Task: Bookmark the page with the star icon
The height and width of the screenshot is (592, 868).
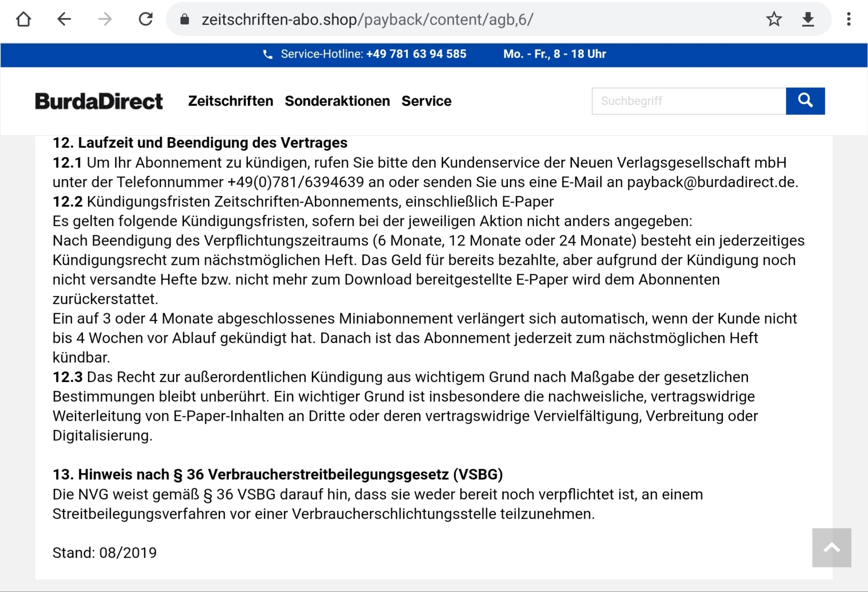Action: (x=774, y=19)
